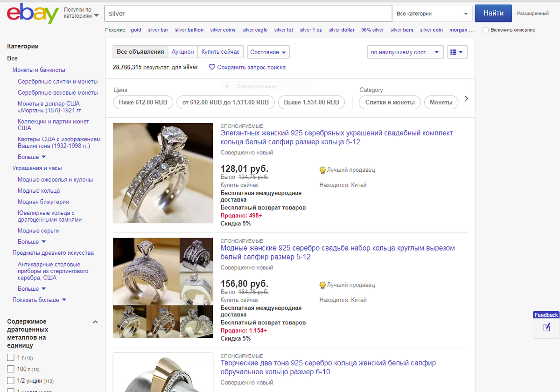560x392 pixels.
Task: Click top seller badge on first ring listing
Action: coord(322,170)
